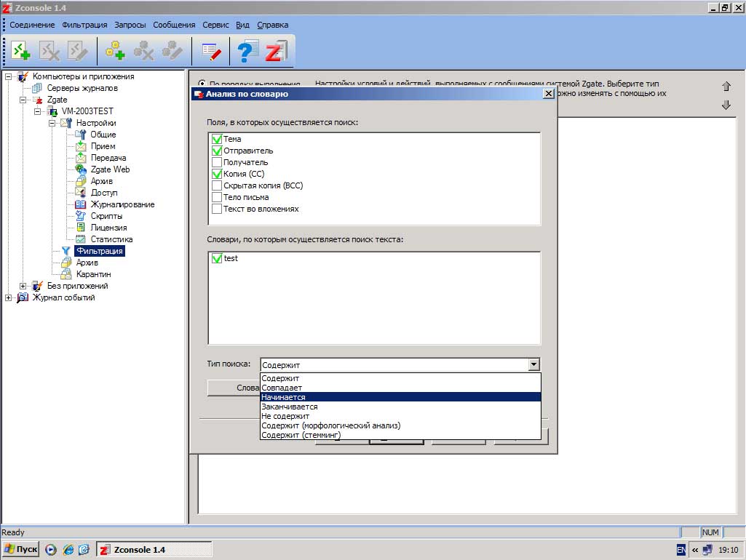Viewport: 746px width, 560px height.
Task: Choose Начинается option in list
Action: pos(400,397)
